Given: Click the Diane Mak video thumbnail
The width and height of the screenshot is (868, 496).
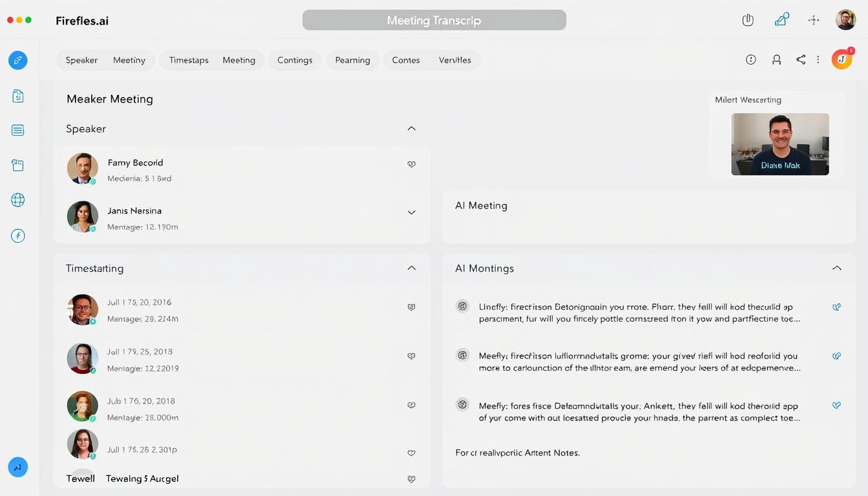Looking at the screenshot, I should [x=780, y=144].
